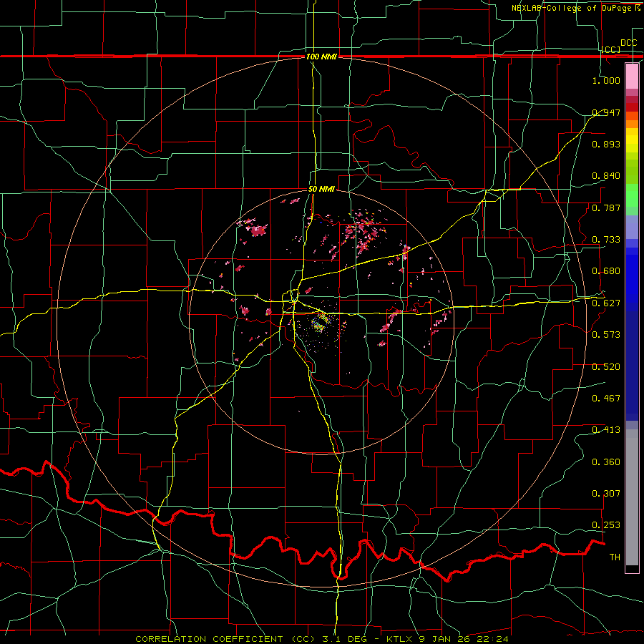
Task: Click the 0.520 scale value
Action: point(606,367)
